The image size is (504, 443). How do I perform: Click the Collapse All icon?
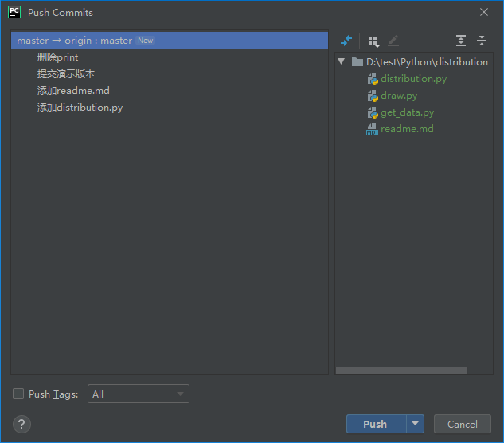tap(481, 41)
